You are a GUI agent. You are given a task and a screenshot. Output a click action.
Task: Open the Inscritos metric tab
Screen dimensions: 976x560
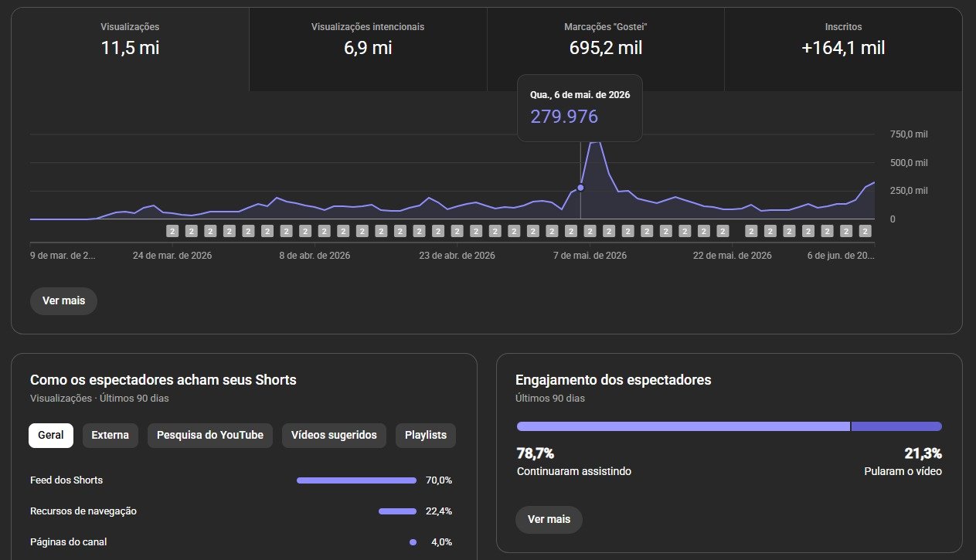(x=843, y=49)
